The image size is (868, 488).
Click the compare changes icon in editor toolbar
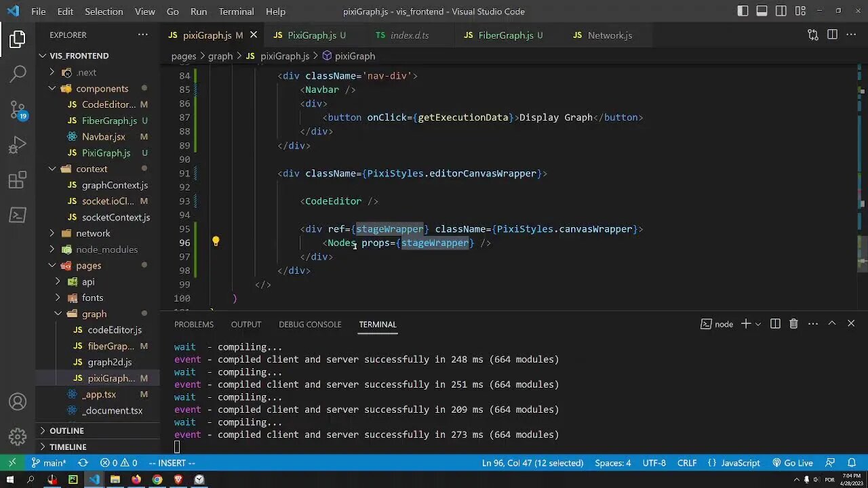click(813, 35)
